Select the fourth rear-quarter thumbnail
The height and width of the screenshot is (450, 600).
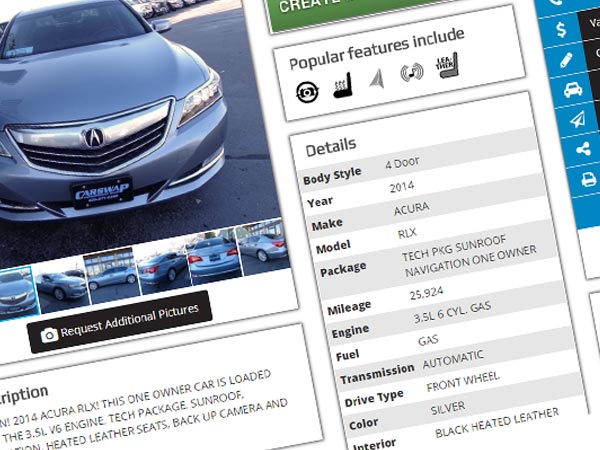pos(163,266)
